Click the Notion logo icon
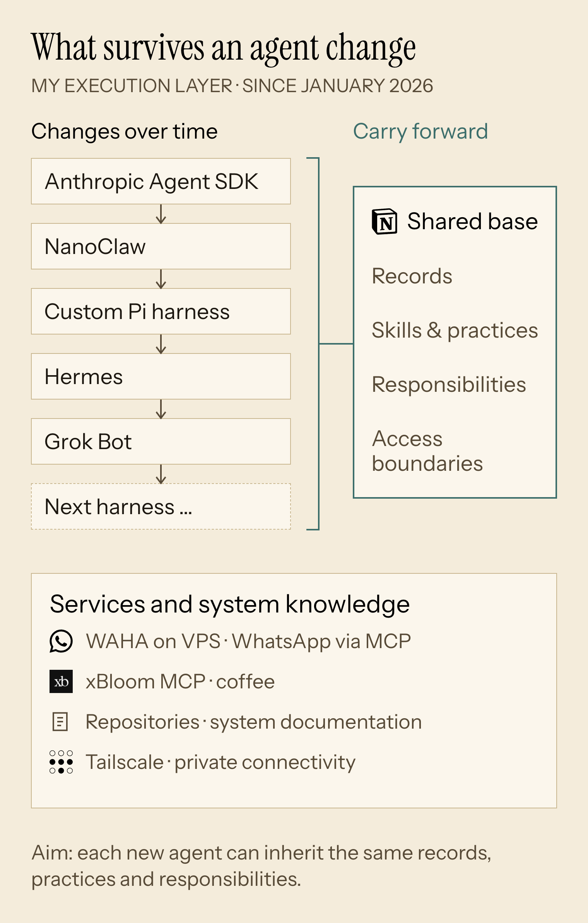 (384, 221)
